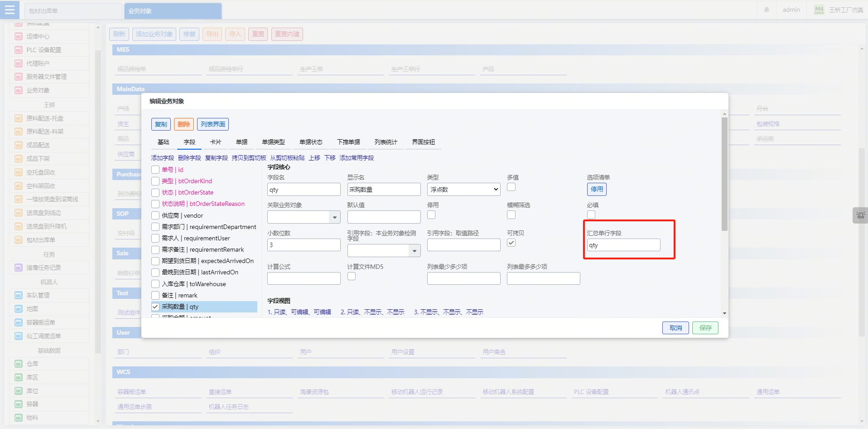Click the 添加字段 link
Image resolution: width=868 pixels, height=429 pixels.
pos(163,158)
